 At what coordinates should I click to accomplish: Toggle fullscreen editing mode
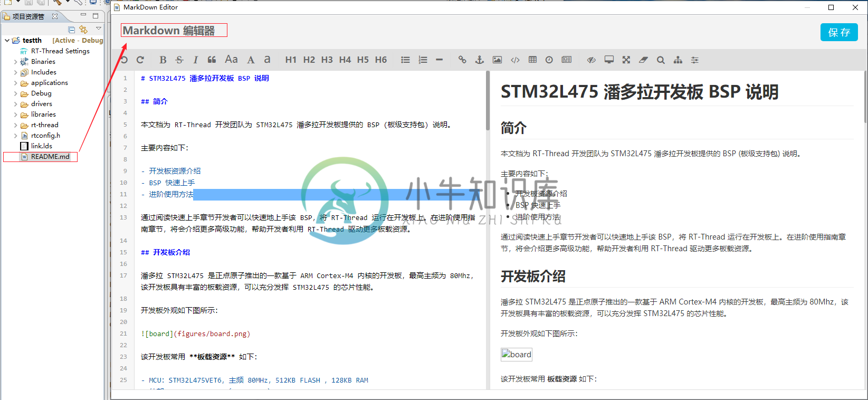pos(626,60)
